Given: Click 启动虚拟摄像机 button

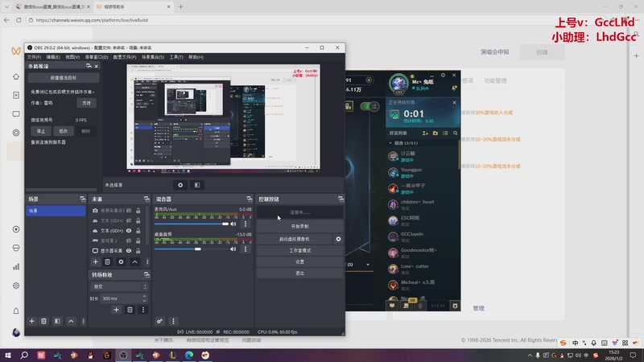Looking at the screenshot, I should click(295, 239).
